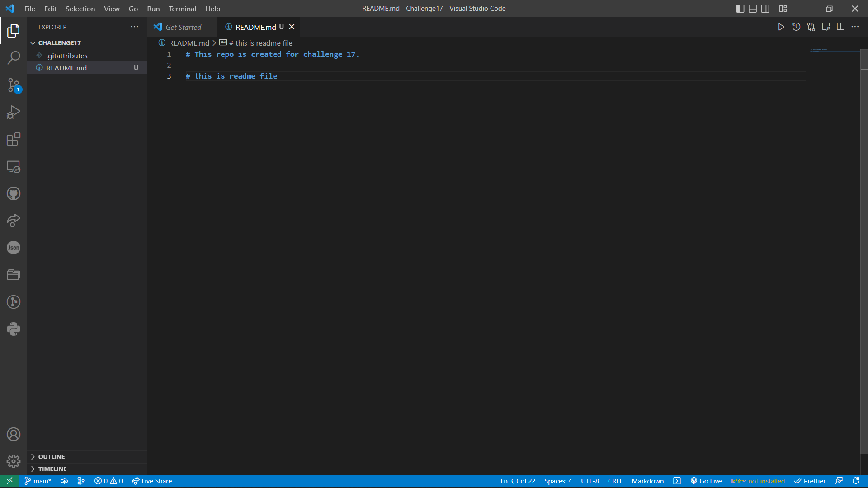This screenshot has height=488, width=868.
Task: Expand the TIMELINE section
Action: 52,469
